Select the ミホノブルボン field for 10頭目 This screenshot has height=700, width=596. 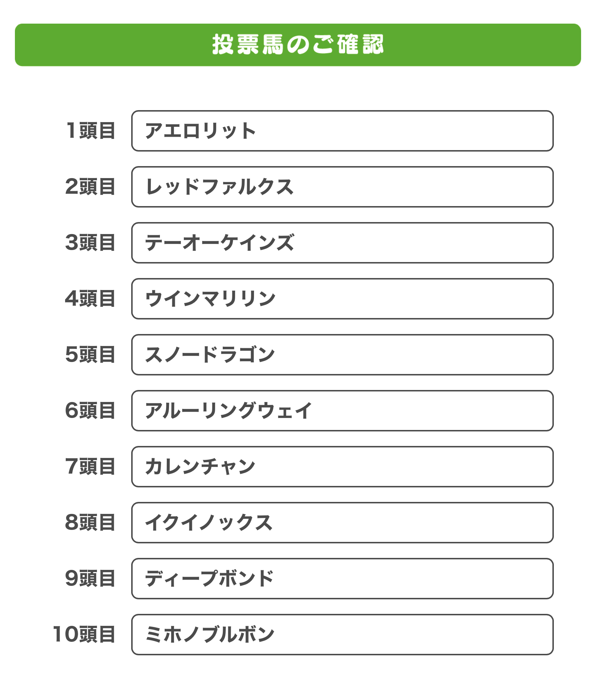(342, 635)
